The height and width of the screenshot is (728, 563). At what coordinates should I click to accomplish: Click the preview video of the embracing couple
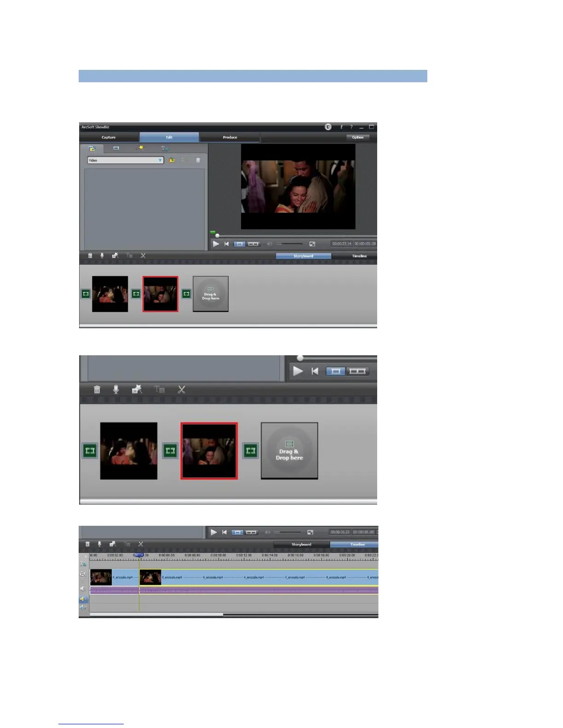(298, 187)
